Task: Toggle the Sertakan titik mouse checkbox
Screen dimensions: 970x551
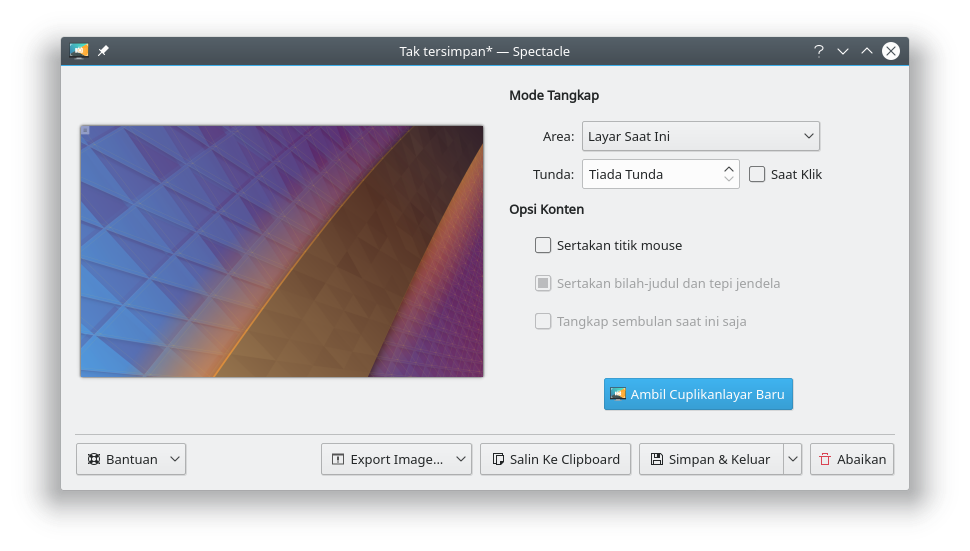Action: coord(543,245)
